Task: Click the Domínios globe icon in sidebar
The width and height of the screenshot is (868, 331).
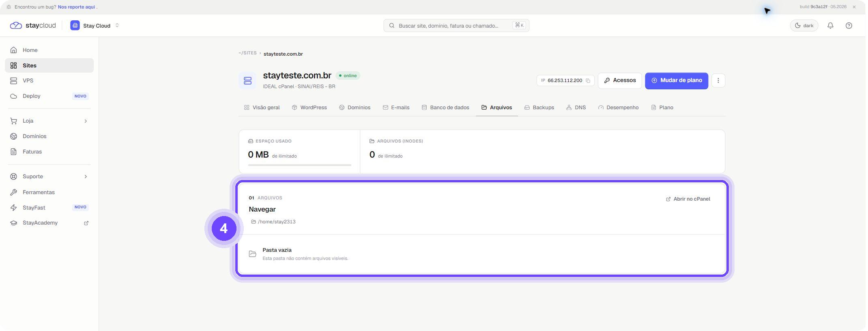Action: [13, 136]
